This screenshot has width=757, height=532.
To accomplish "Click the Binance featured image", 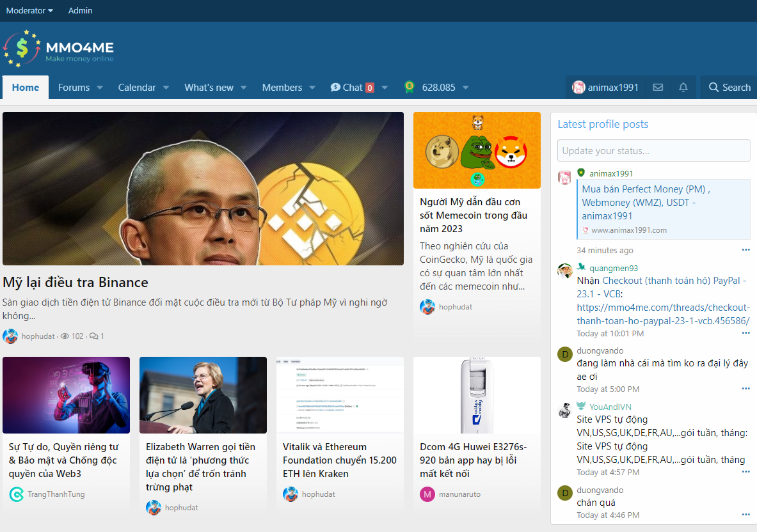I will pyautogui.click(x=203, y=189).
